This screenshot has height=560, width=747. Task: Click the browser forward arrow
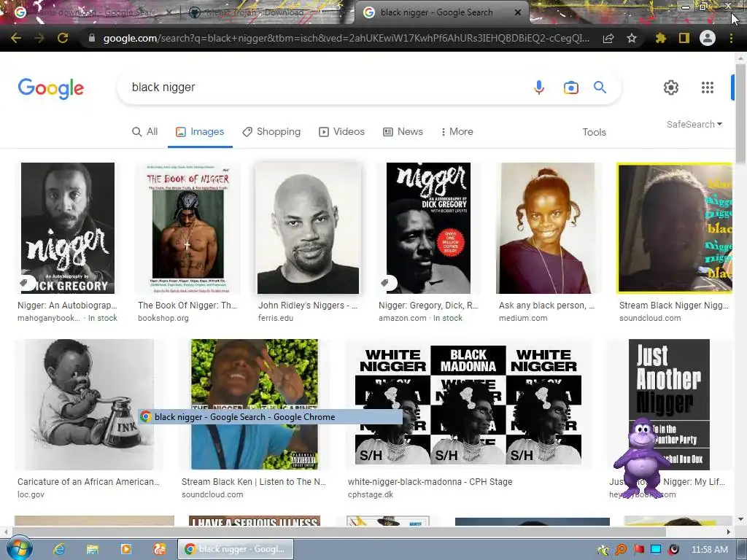39,38
